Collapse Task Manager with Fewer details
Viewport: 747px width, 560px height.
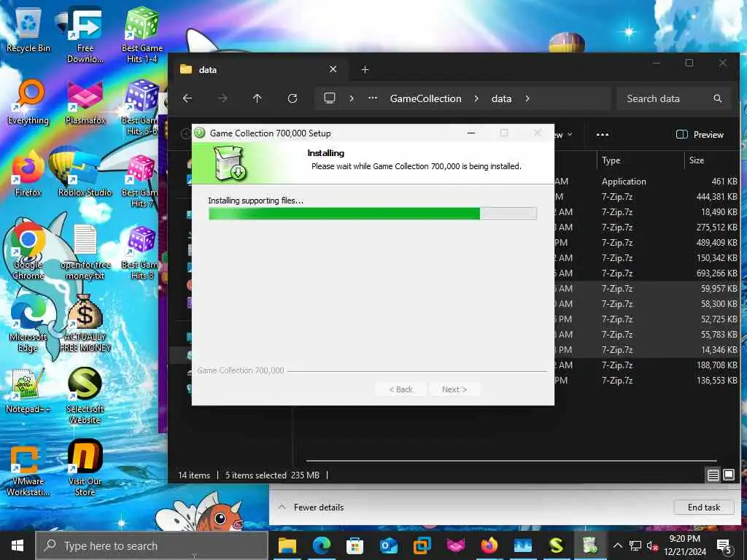pyautogui.click(x=311, y=507)
